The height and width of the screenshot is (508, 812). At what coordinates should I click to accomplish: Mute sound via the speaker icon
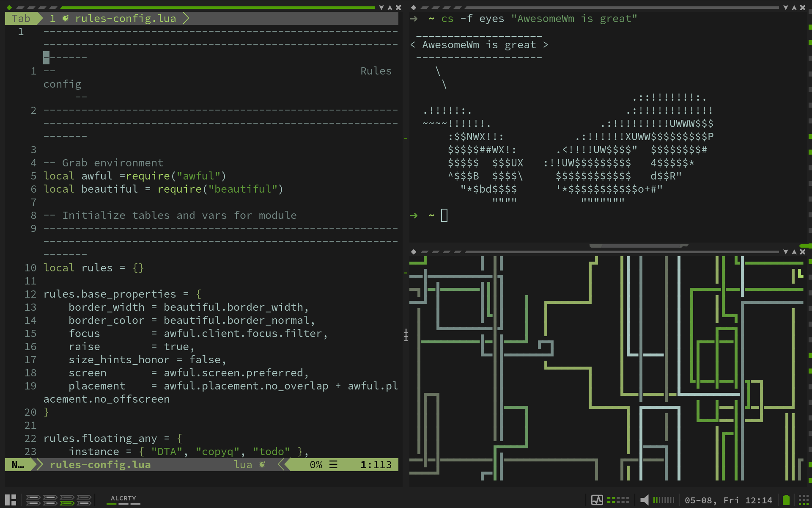(644, 500)
